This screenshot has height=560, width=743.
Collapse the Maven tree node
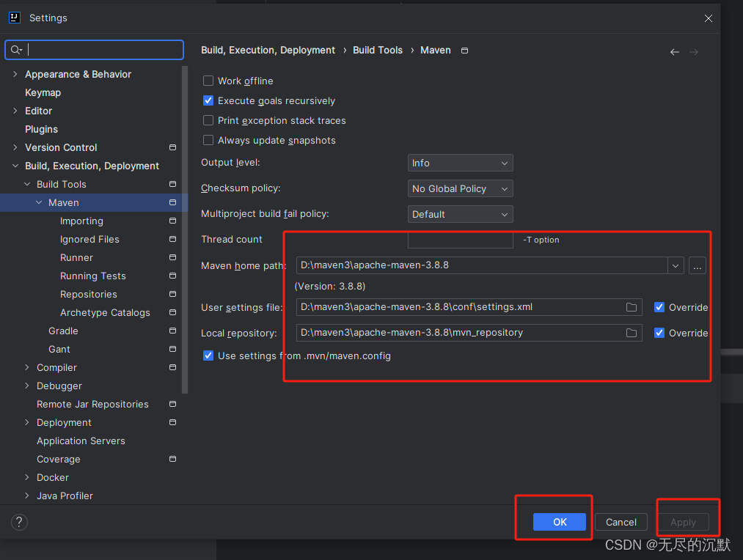pyautogui.click(x=39, y=202)
